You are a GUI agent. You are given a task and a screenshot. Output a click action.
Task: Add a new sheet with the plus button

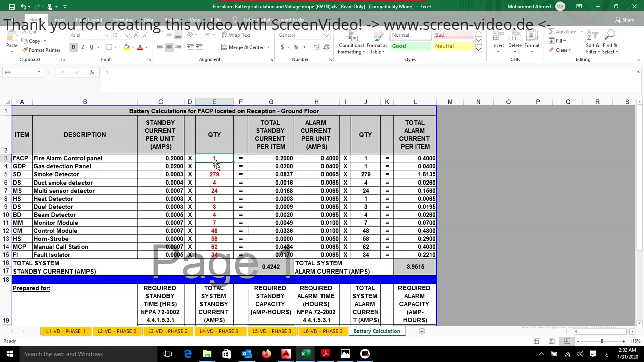pos(422,331)
